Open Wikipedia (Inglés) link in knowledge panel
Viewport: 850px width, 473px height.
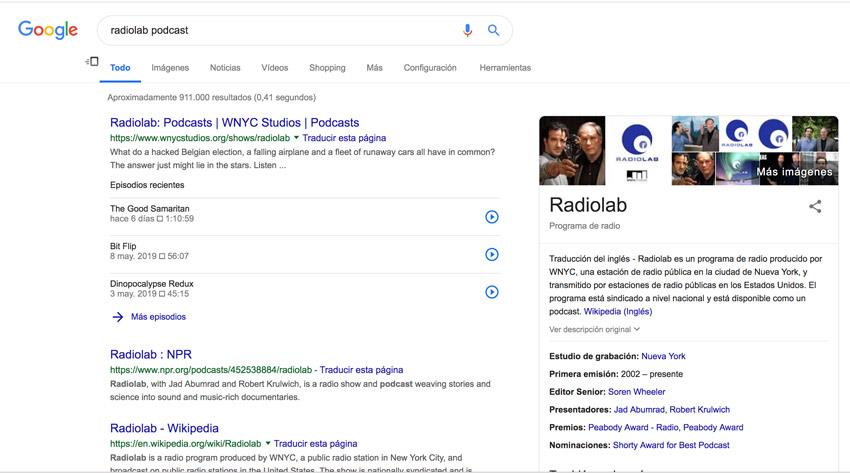point(618,312)
